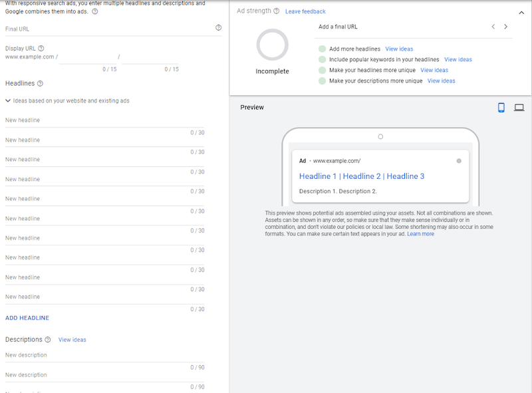Switch preview to desktop view

tap(518, 107)
